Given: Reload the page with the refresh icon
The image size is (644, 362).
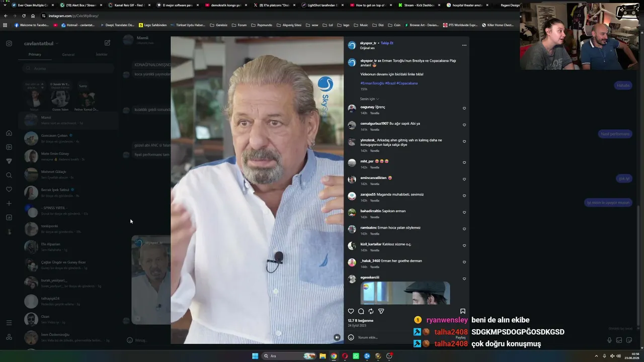Looking at the screenshot, I should (24, 16).
